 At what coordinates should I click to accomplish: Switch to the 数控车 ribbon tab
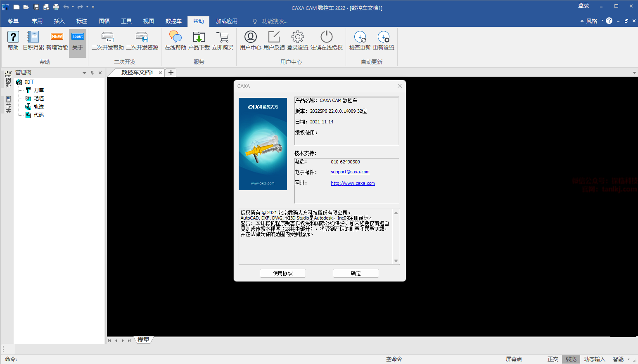pyautogui.click(x=173, y=21)
